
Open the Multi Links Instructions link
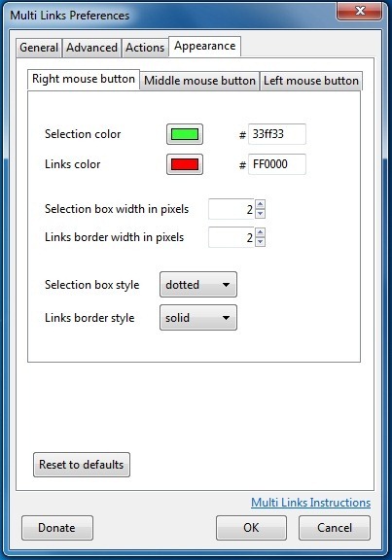(x=310, y=503)
